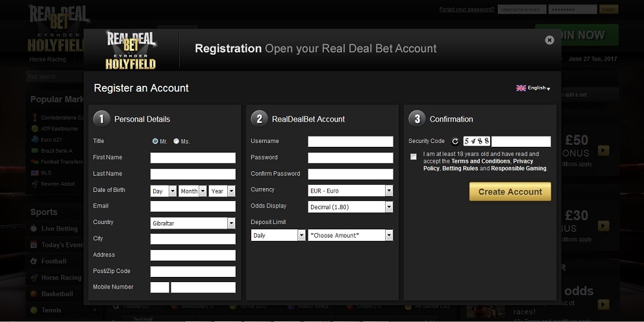The height and width of the screenshot is (322, 644).
Task: Click the header password login field
Action: pos(573,9)
